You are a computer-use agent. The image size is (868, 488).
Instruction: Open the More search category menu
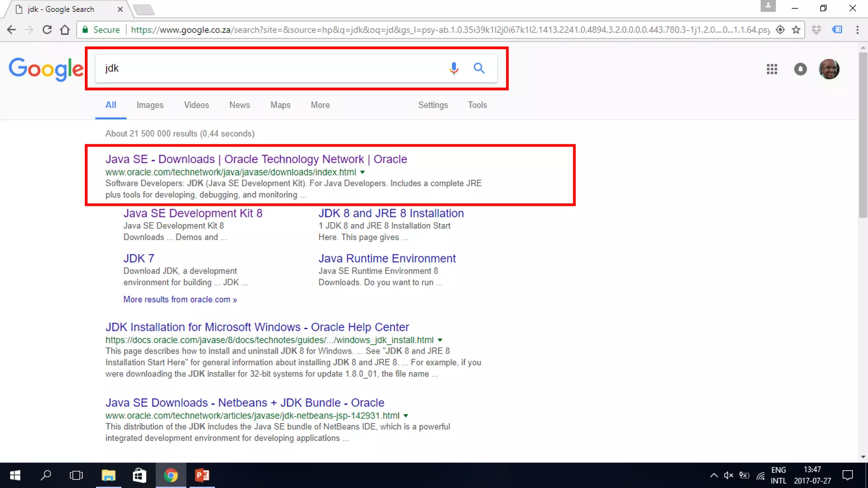click(x=320, y=105)
